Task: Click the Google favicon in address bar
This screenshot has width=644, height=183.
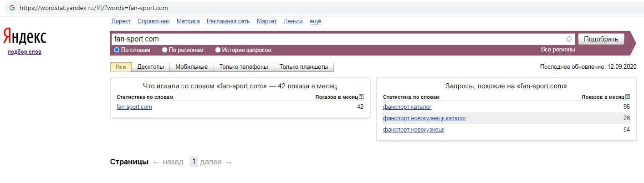Action: click(x=12, y=8)
